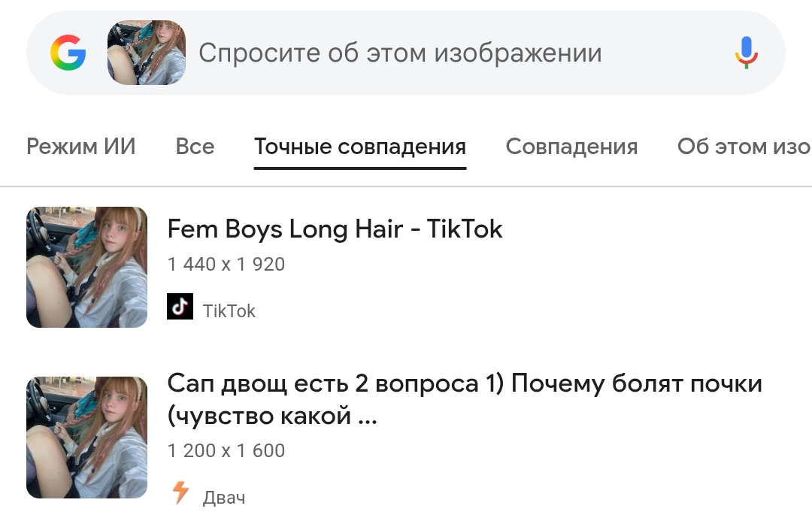This screenshot has width=812, height=527.
Task: Focus the 'Спросите об этом изображении' field
Action: click(400, 53)
